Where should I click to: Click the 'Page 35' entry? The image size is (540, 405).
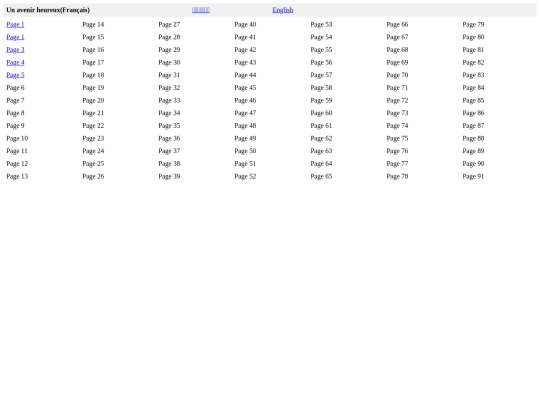click(x=169, y=126)
